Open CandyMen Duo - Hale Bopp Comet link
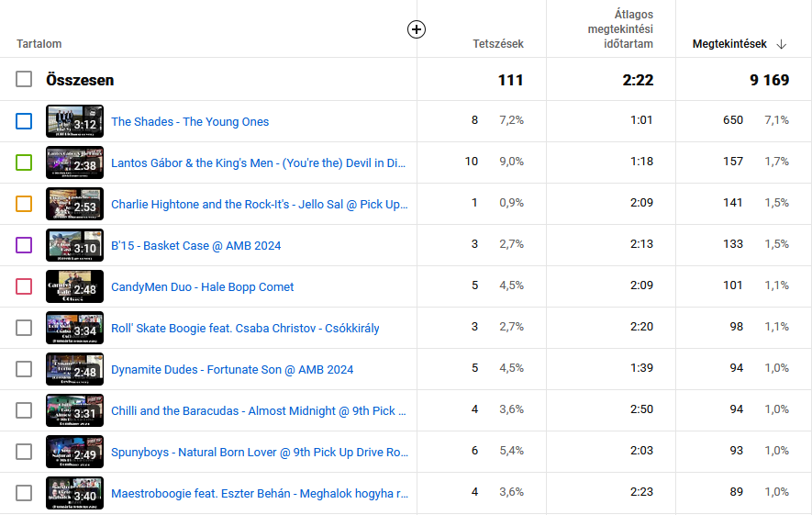Screen dimensions: 812x515 203,286
